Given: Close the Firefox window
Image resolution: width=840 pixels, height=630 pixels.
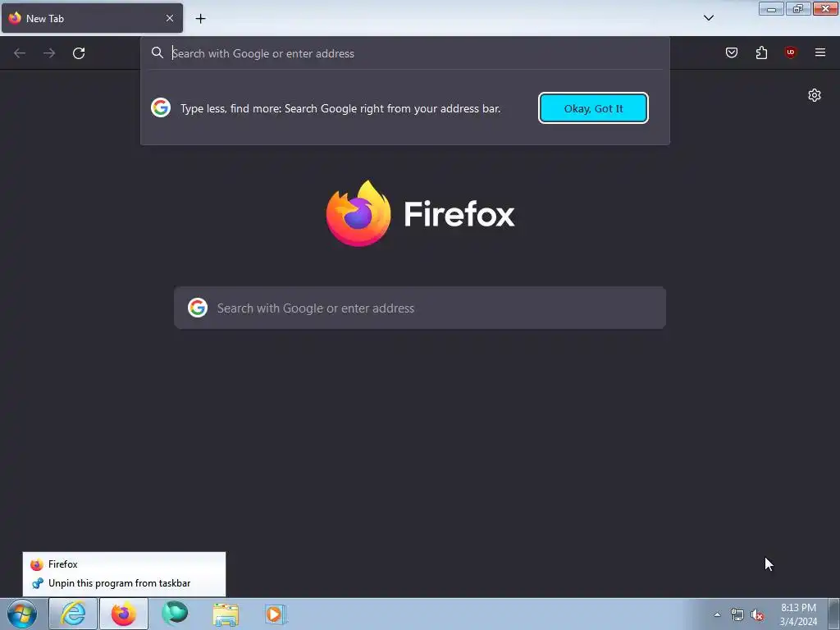Looking at the screenshot, I should tap(825, 8).
